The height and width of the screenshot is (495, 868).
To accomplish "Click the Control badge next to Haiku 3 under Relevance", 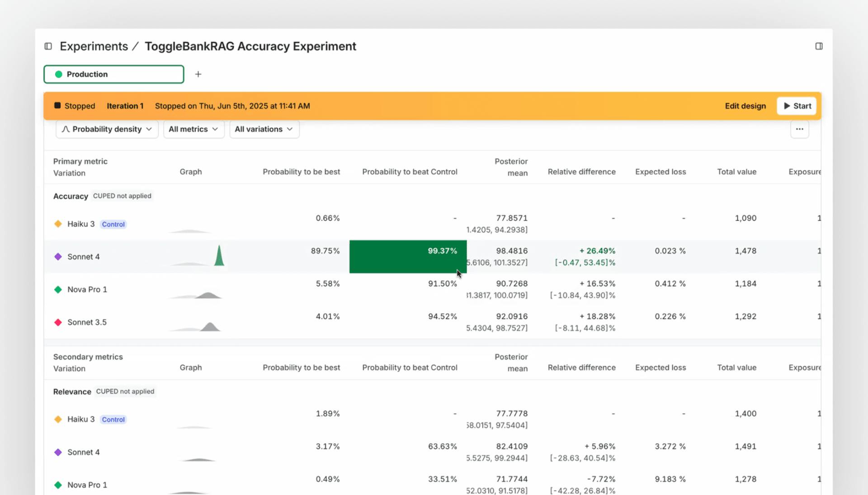I will point(113,420).
